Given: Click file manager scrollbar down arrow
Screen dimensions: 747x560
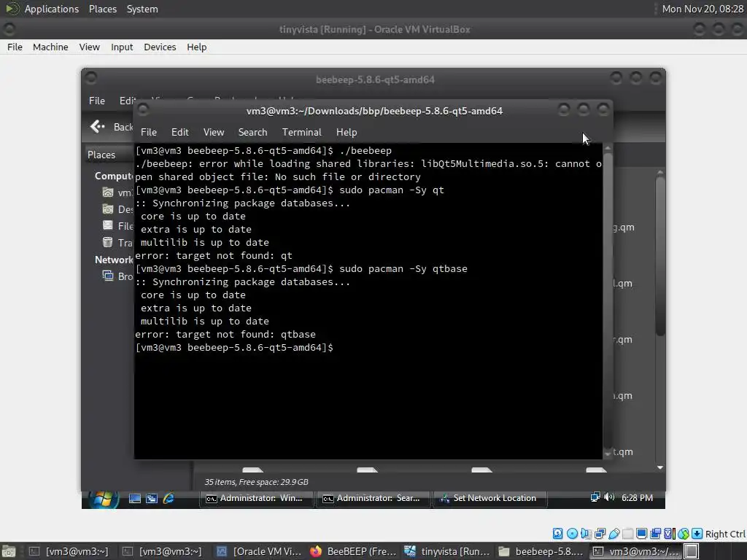Looking at the screenshot, I should click(659, 467).
